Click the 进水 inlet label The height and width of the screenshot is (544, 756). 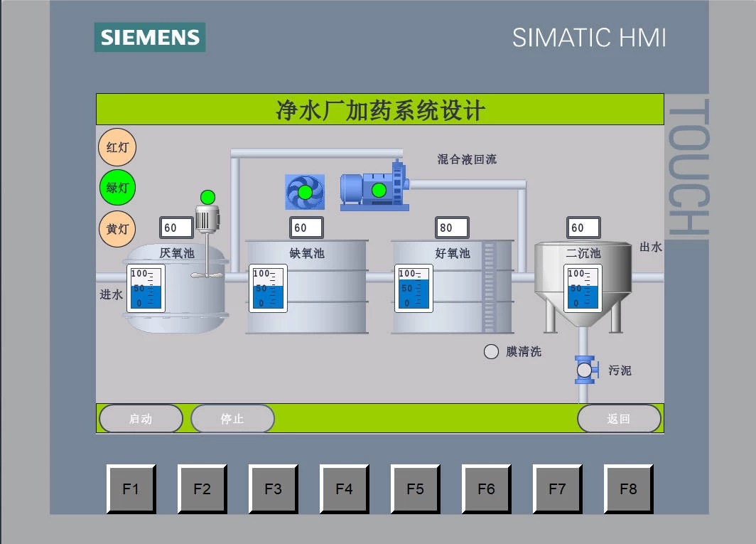point(112,294)
